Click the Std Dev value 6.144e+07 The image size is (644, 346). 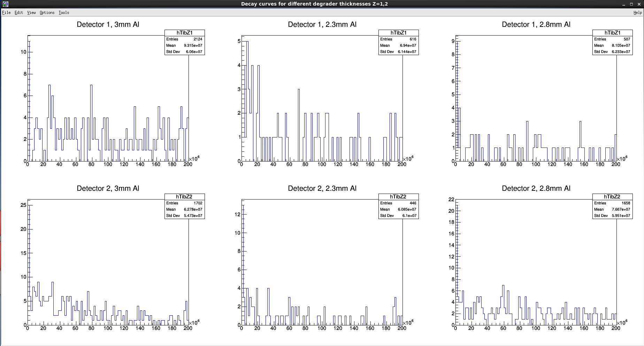click(x=407, y=52)
